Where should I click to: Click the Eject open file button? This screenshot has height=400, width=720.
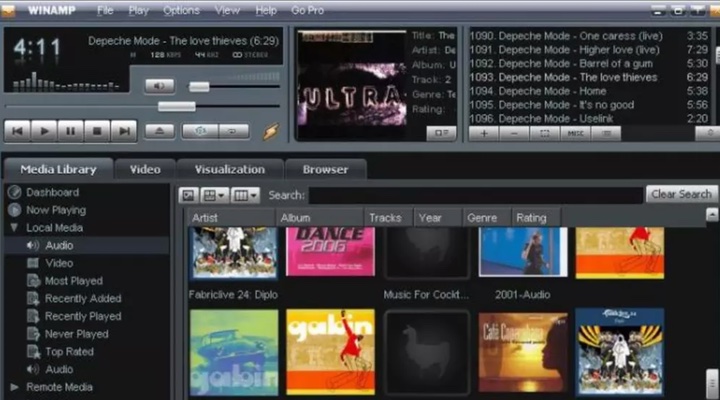[x=160, y=131]
